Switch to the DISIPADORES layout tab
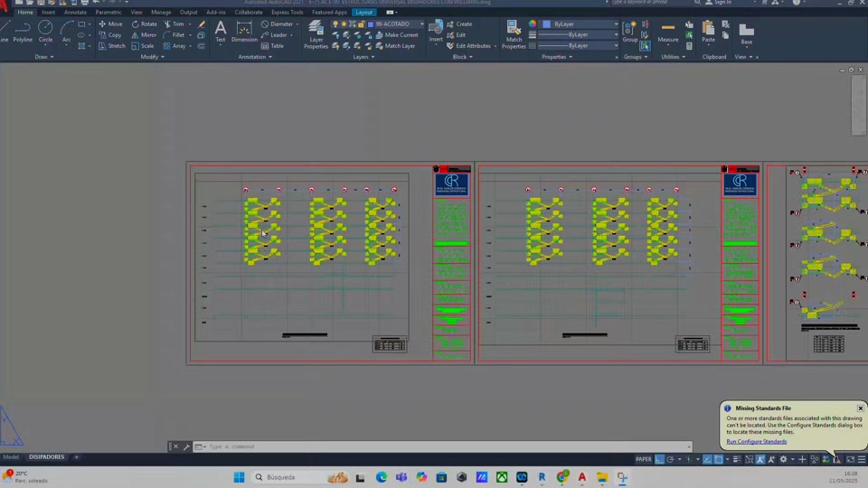Screen dimensions: 868x488 (46, 457)
